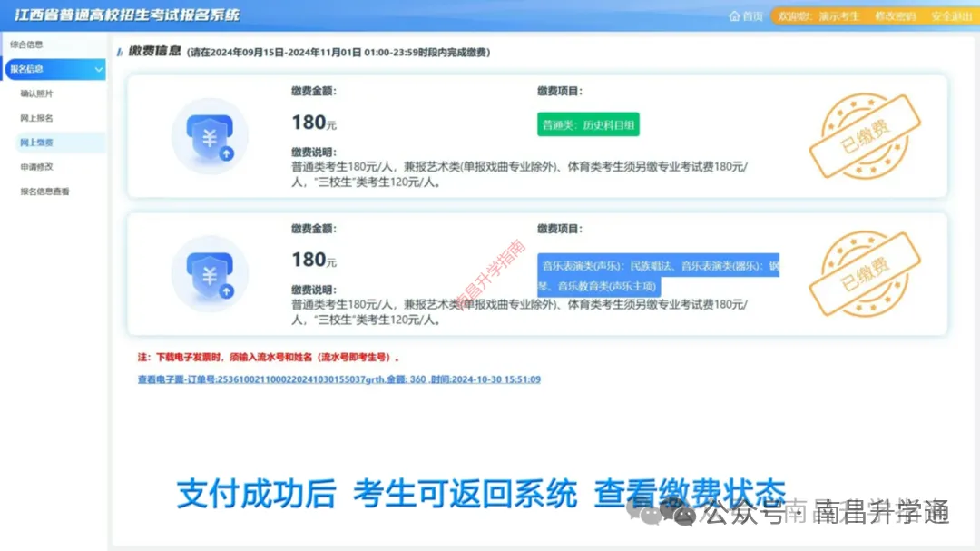The image size is (980, 551).
Task: Click the 180元 amount in the 历史科目组 card
Action: tap(314, 123)
